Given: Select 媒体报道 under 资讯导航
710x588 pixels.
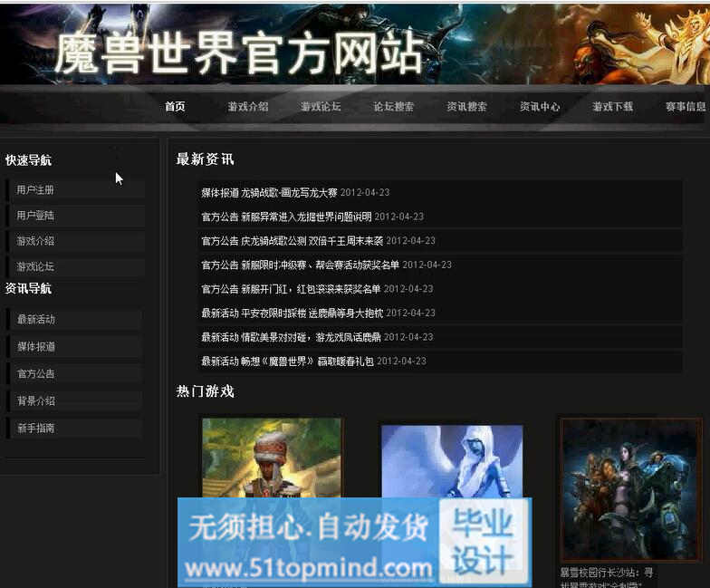Looking at the screenshot, I should [36, 346].
